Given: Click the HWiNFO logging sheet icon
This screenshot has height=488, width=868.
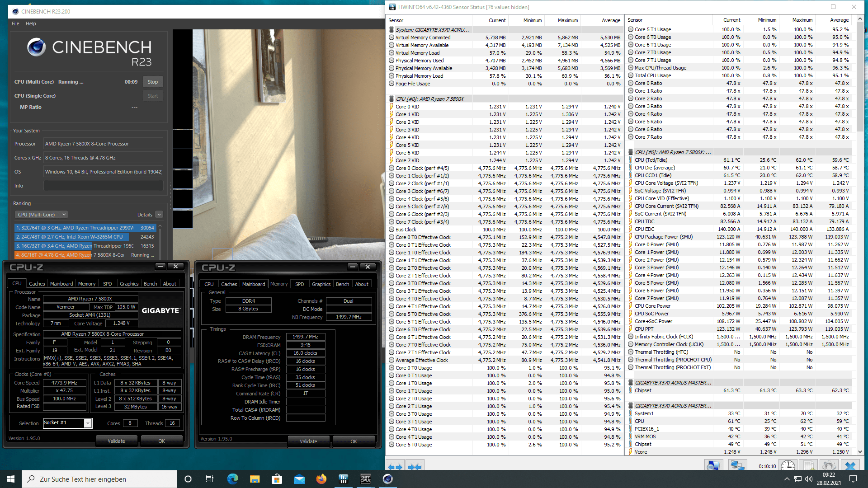Looking at the screenshot, I should pos(809,466).
